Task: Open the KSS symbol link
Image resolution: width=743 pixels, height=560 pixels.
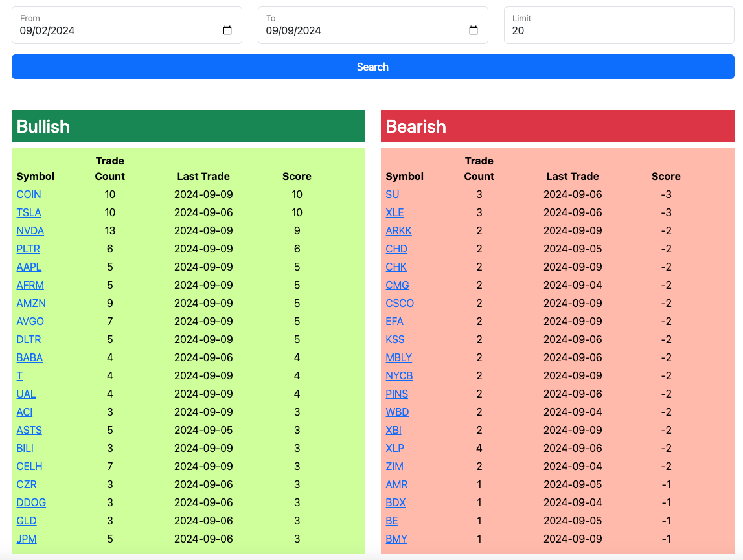Action: pos(395,340)
